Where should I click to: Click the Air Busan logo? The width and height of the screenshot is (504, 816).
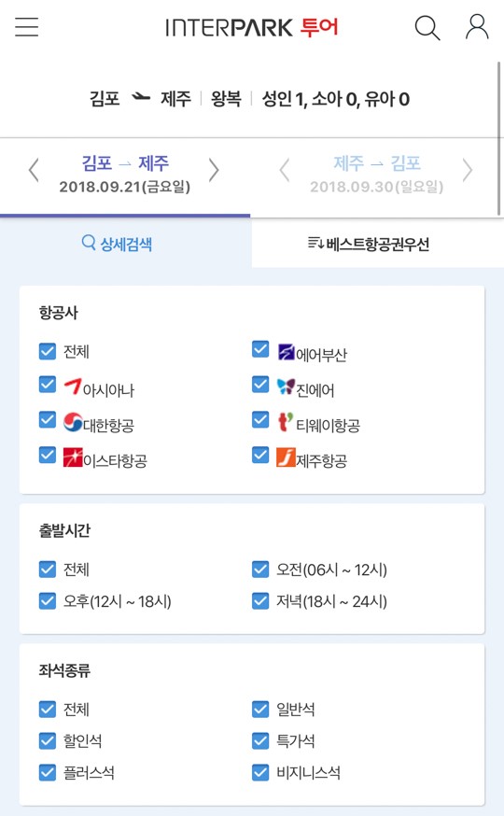(x=287, y=352)
